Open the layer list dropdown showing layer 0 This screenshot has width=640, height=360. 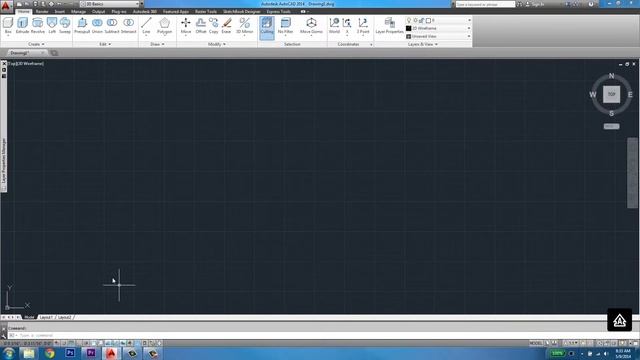[438, 20]
